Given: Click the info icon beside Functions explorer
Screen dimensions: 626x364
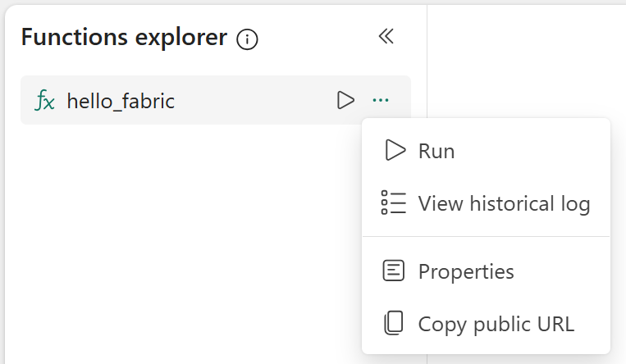Looking at the screenshot, I should coord(247,39).
